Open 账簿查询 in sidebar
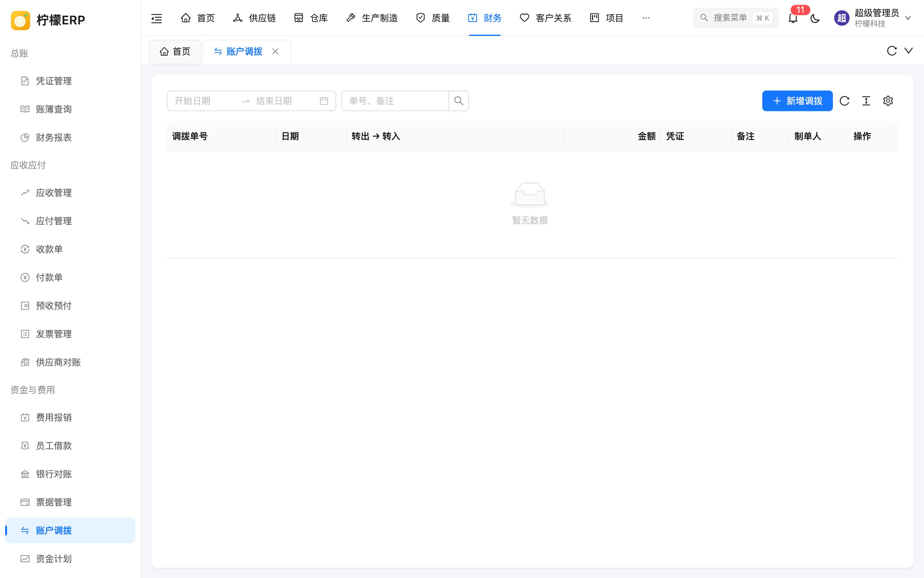924x578 pixels. (70, 109)
